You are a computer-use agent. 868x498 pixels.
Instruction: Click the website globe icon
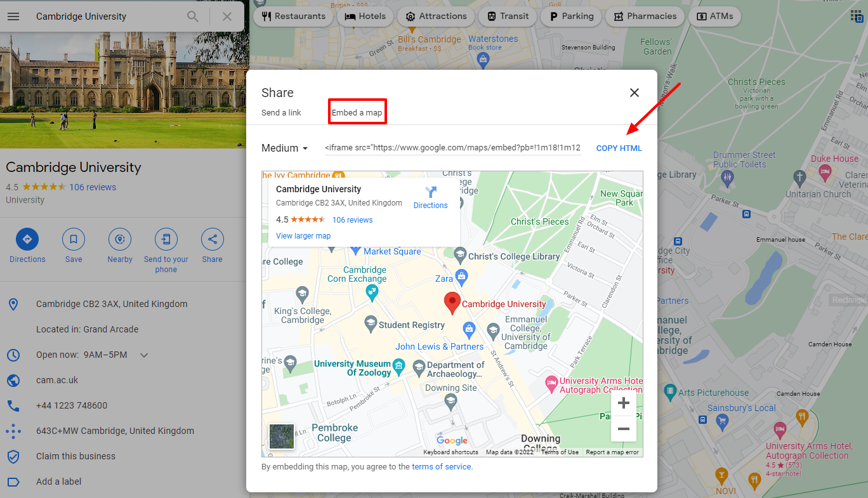point(13,380)
